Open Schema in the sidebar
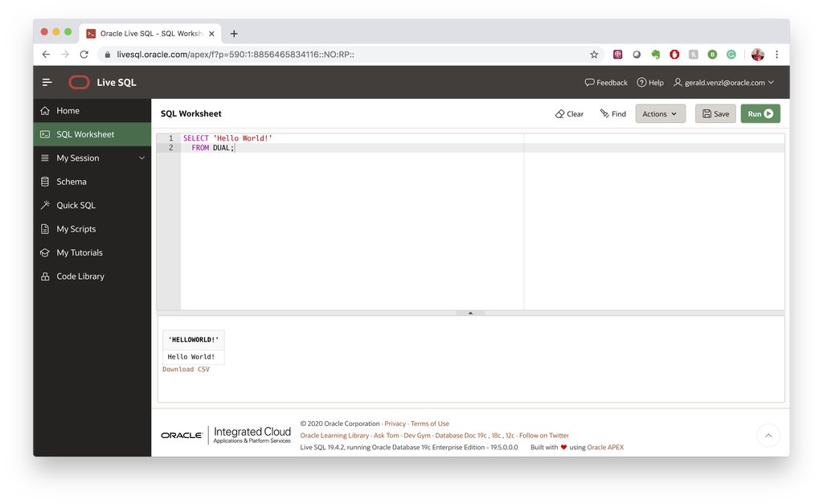 click(92, 182)
